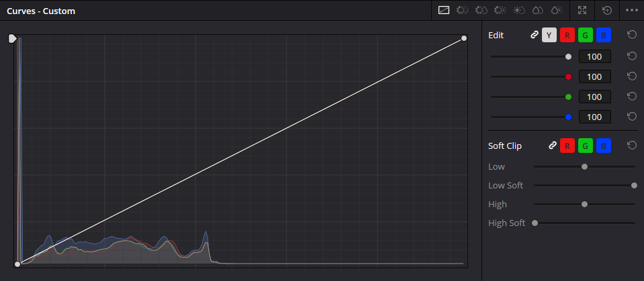Viewport: 644px width, 281px height.
Task: Toggle Soft Clip channel link icon
Action: click(x=553, y=146)
